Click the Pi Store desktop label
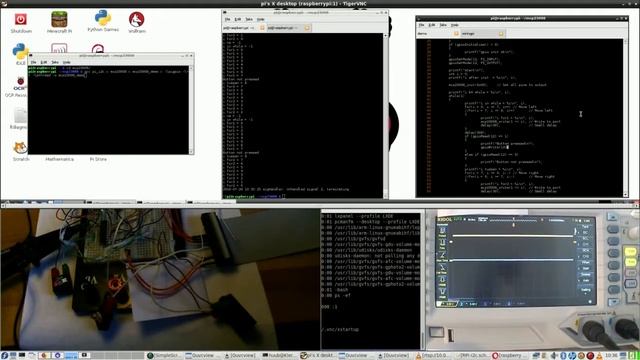 (98, 159)
